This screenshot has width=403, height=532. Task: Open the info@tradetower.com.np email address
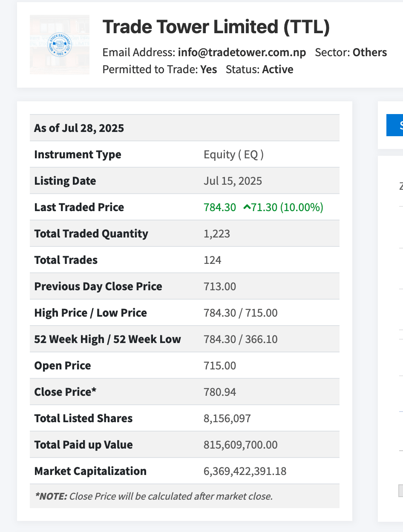[x=242, y=52]
